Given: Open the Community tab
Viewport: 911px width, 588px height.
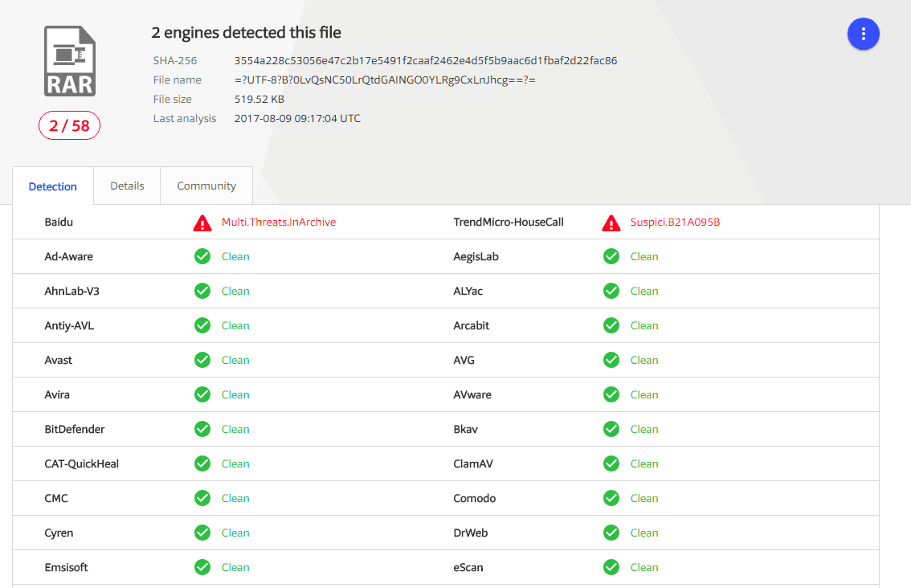Looking at the screenshot, I should tap(206, 186).
